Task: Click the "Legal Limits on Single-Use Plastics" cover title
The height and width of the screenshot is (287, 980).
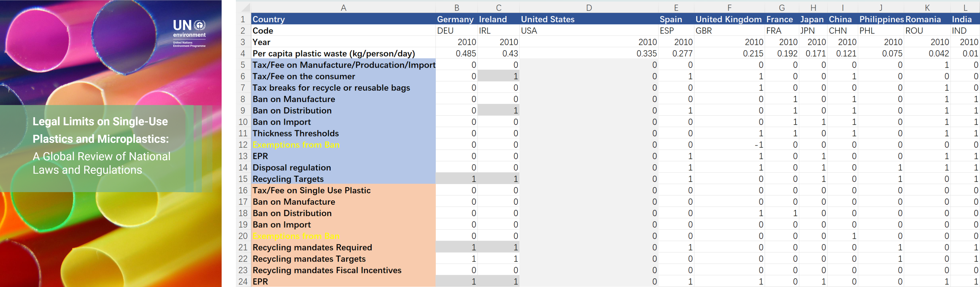Action: [x=101, y=130]
